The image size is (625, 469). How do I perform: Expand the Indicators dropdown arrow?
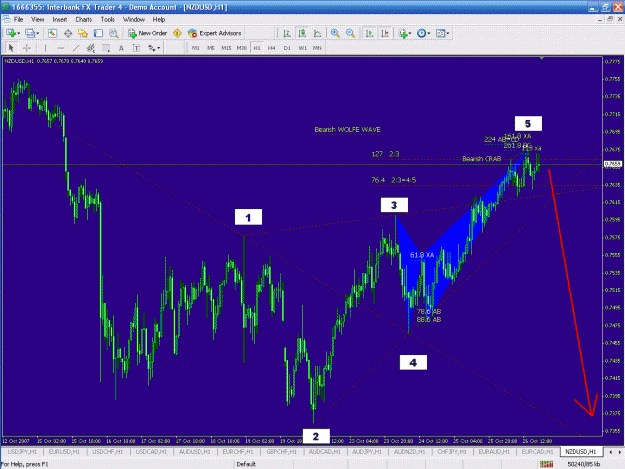point(410,33)
